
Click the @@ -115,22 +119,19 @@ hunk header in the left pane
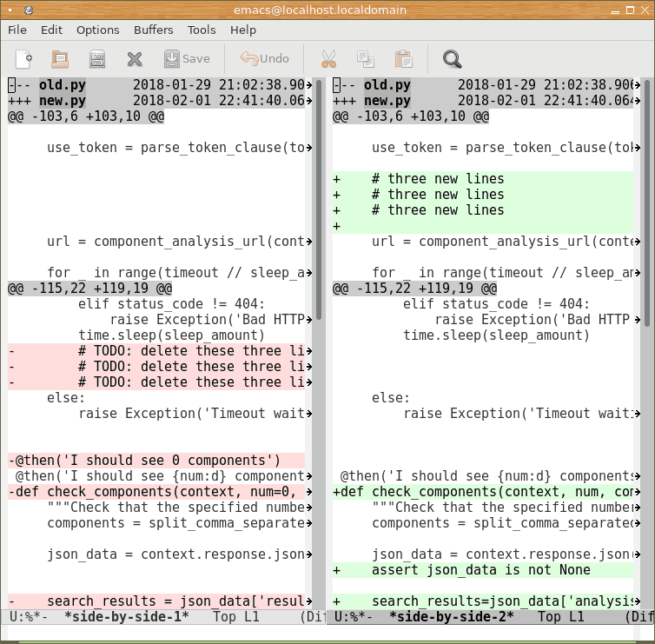89,289
